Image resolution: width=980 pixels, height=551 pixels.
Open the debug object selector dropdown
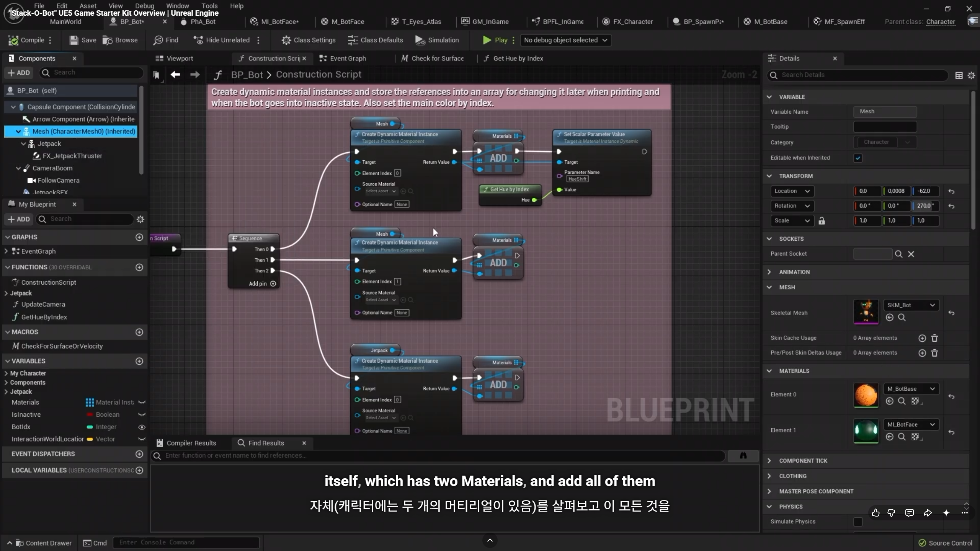(x=565, y=40)
